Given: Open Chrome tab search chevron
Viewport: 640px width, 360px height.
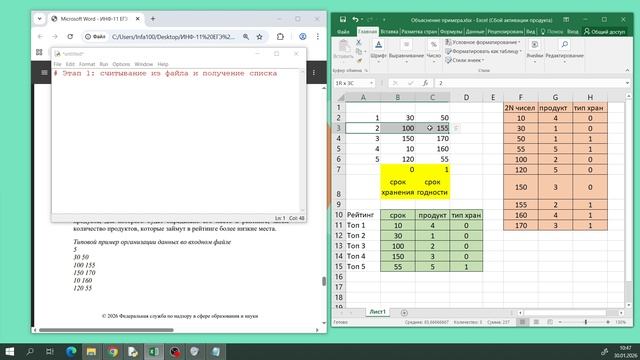Looking at the screenshot, I should [40, 19].
